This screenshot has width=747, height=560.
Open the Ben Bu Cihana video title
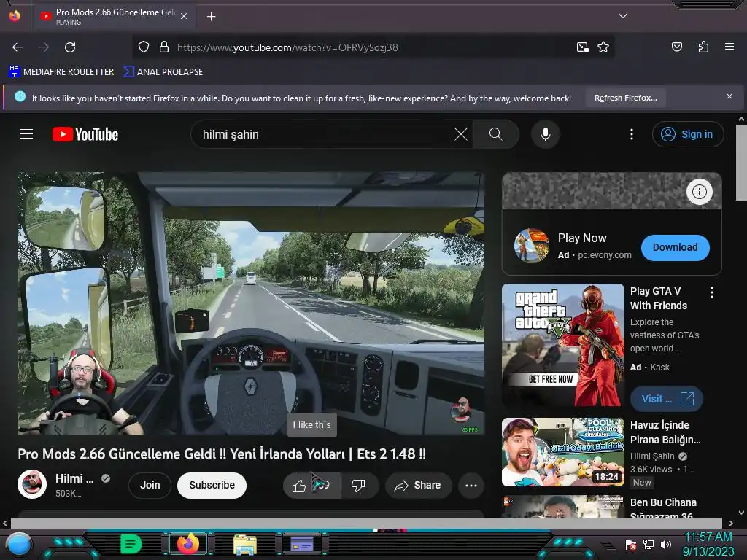[x=663, y=508]
